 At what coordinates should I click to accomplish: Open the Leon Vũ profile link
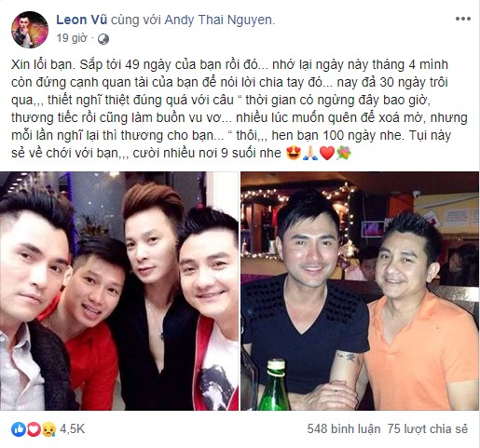(x=82, y=20)
